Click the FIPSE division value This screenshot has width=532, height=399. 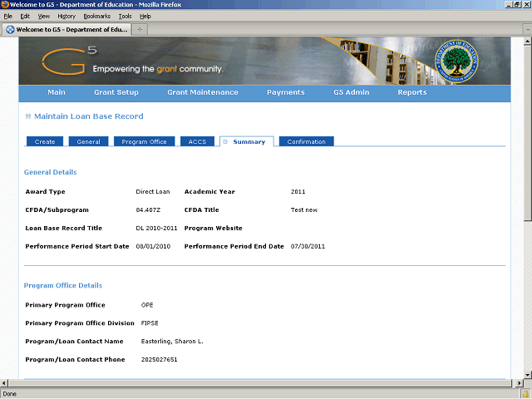[150, 323]
